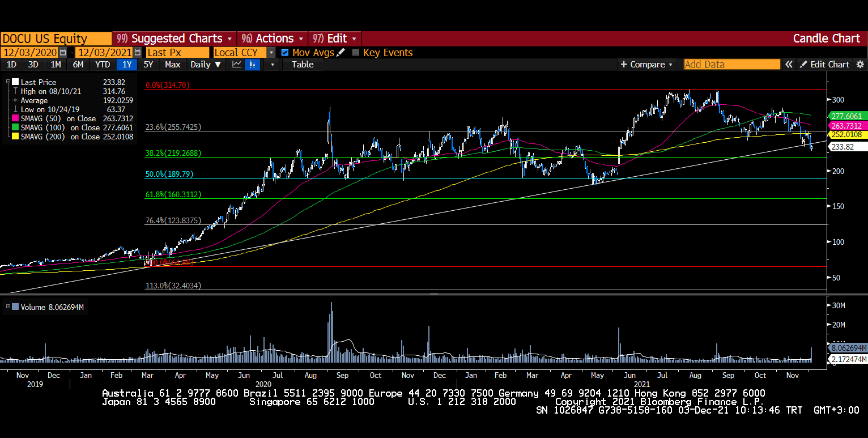Select the YTD time range tab
The height and width of the screenshot is (438, 868).
pos(103,65)
